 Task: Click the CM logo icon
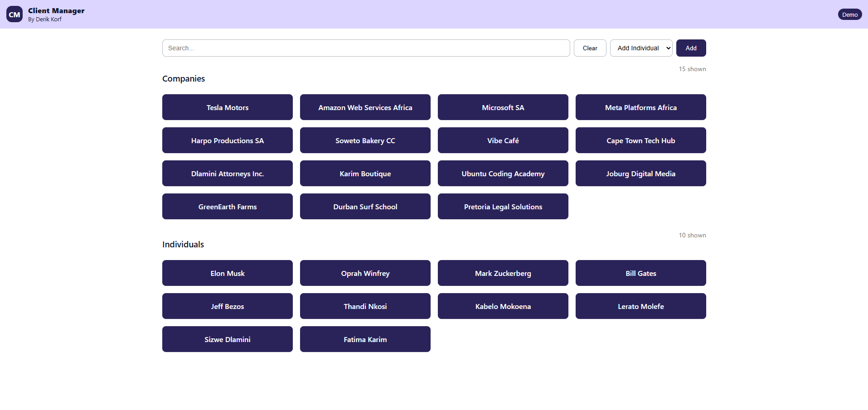coord(15,14)
